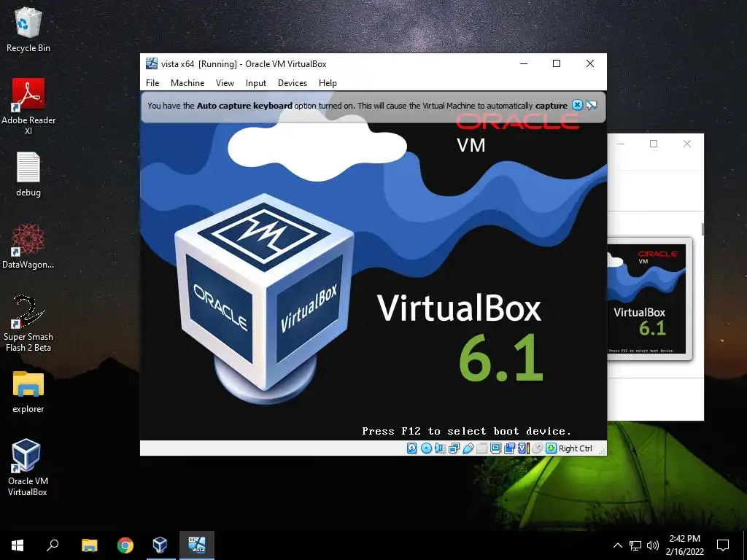Close the vista x64 VirtualBox window
The width and height of the screenshot is (747, 560).
[589, 63]
